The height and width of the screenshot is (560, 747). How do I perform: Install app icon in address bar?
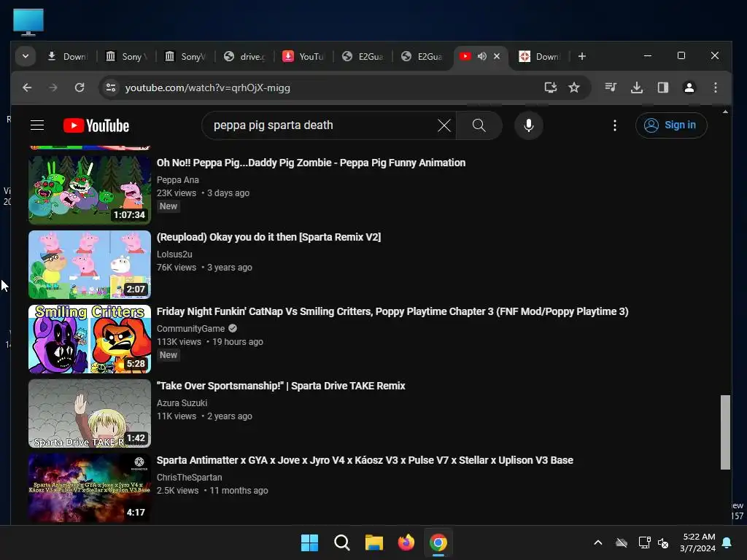coord(550,87)
